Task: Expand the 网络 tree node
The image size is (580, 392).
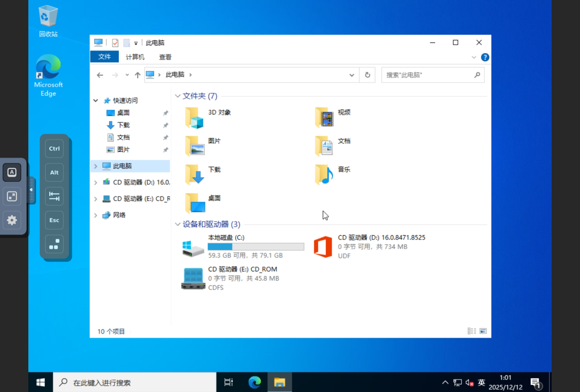Action: click(x=95, y=215)
